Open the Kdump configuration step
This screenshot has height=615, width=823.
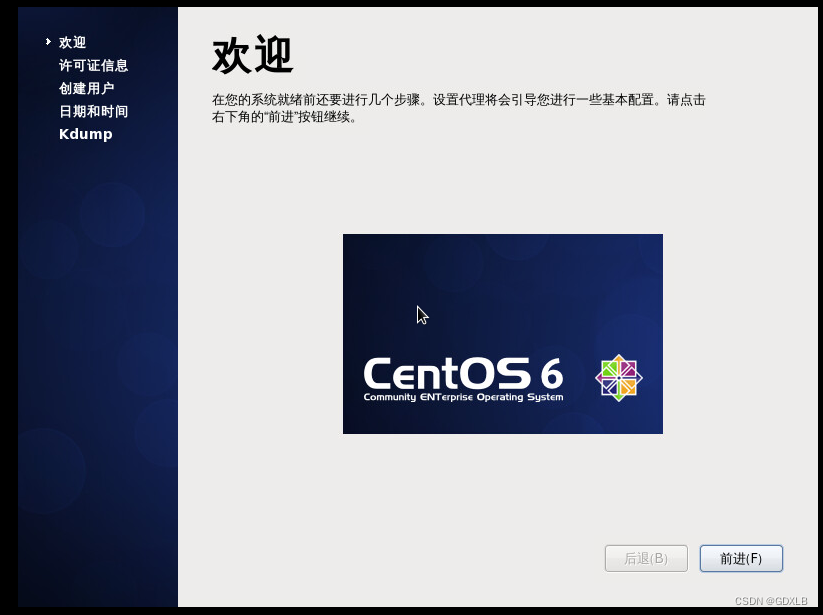85,133
